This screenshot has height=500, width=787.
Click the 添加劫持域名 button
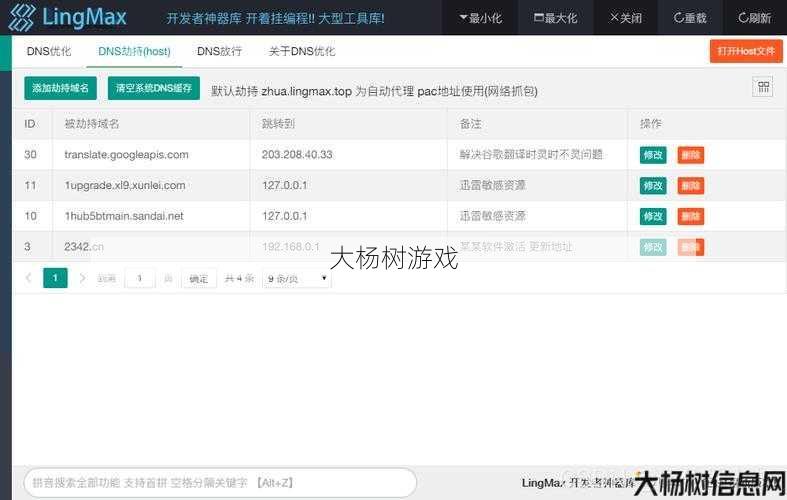click(60, 88)
